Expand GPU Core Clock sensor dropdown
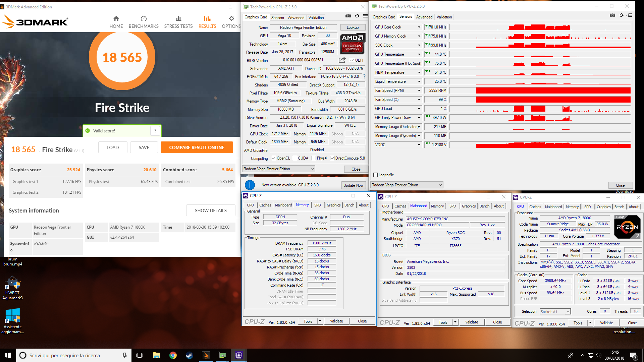 pyautogui.click(x=419, y=27)
